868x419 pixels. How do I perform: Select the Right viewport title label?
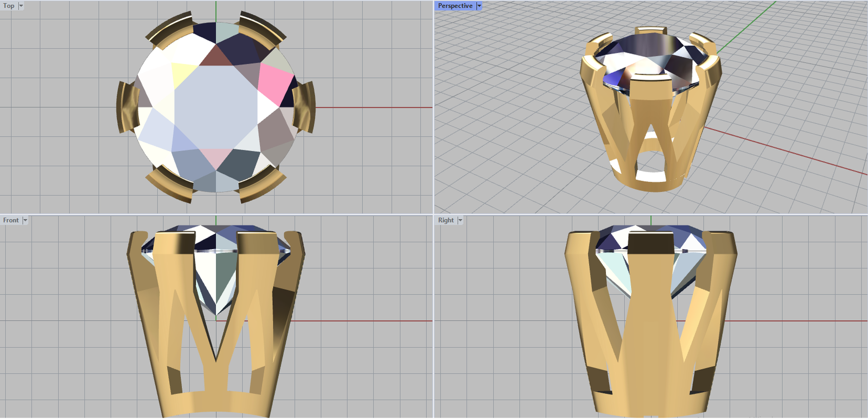[445, 220]
